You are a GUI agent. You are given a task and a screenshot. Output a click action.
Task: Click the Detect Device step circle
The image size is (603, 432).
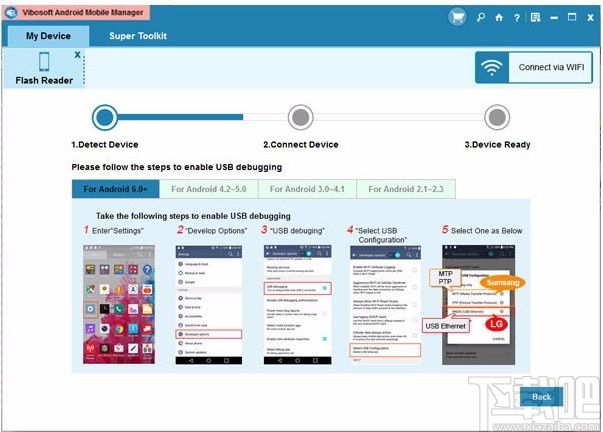(105, 117)
